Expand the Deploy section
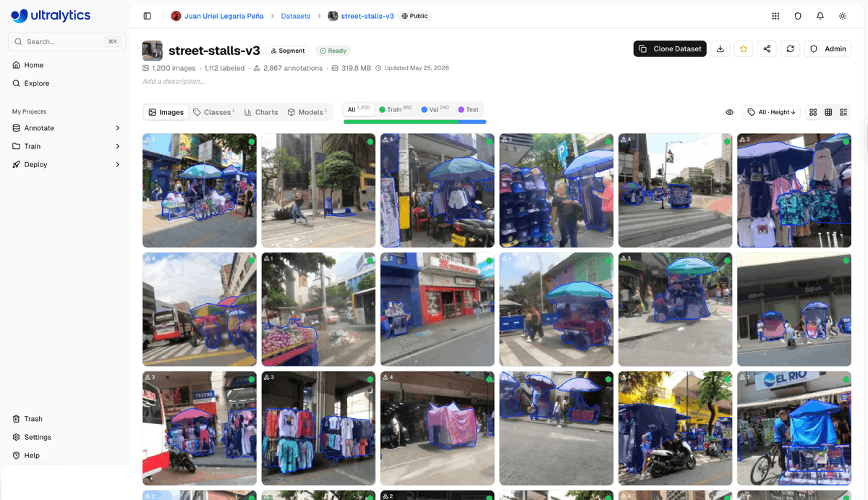Screen dimensions: 868x500 click(67, 164)
